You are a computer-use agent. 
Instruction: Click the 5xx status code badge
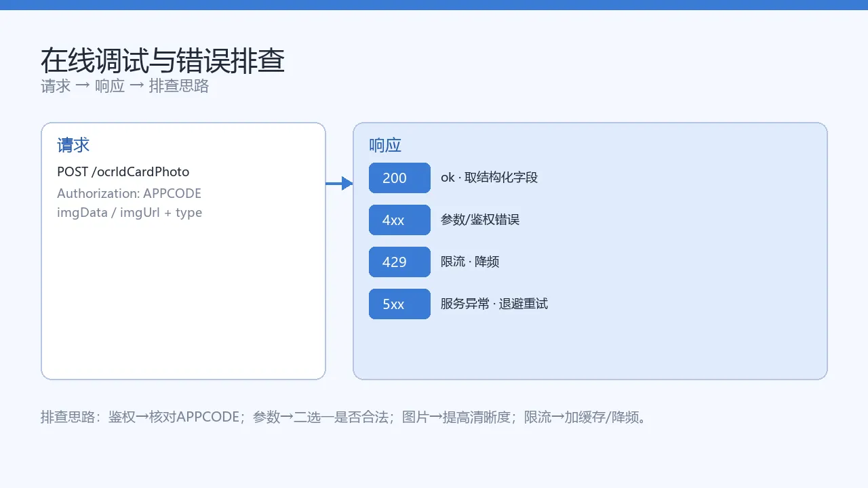(x=399, y=304)
